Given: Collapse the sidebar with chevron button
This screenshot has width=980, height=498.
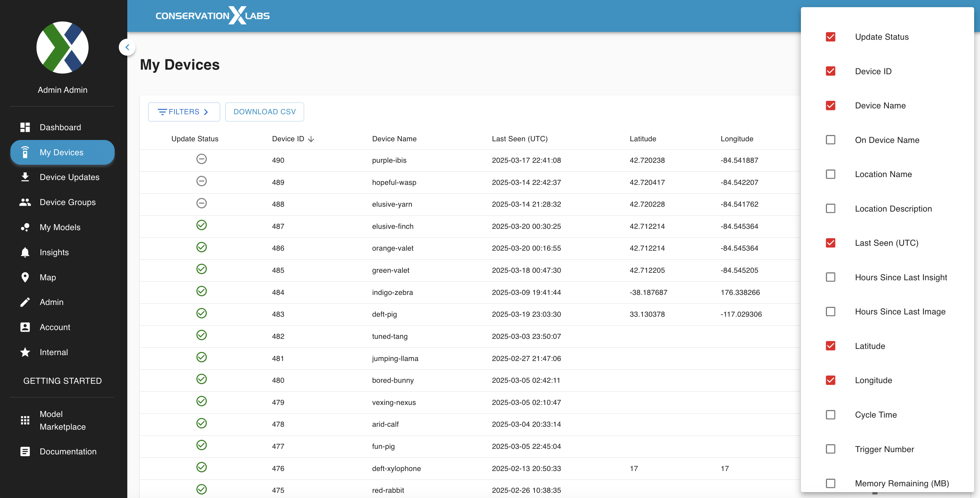Looking at the screenshot, I should (x=127, y=48).
